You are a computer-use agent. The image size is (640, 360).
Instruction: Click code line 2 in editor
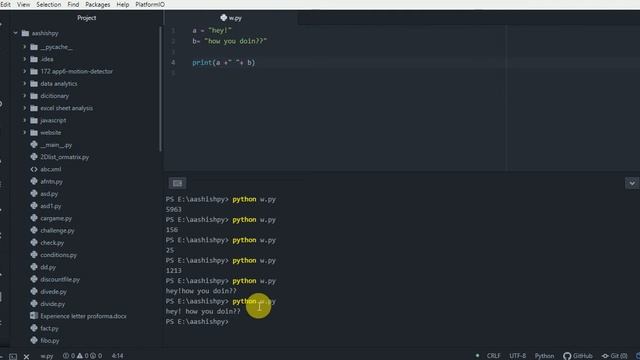click(x=230, y=41)
